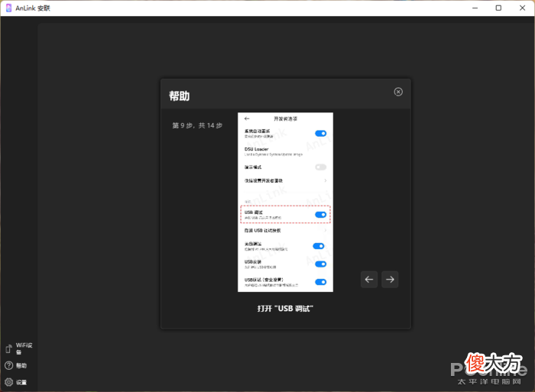Click the toggle above USB安装 in the tutorial

click(x=319, y=246)
